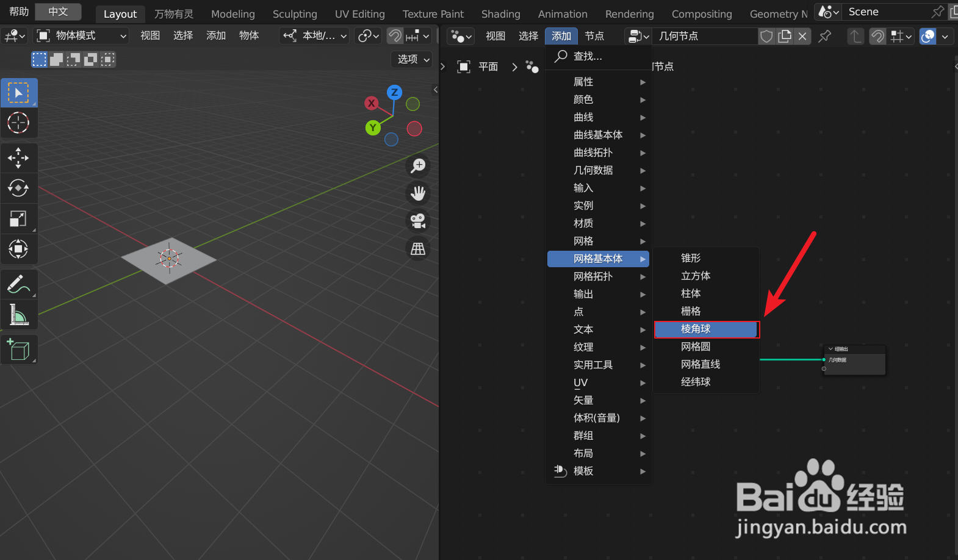Open the 物体模式 mode dropdown
Screen dimensions: 958x560
click(x=81, y=36)
